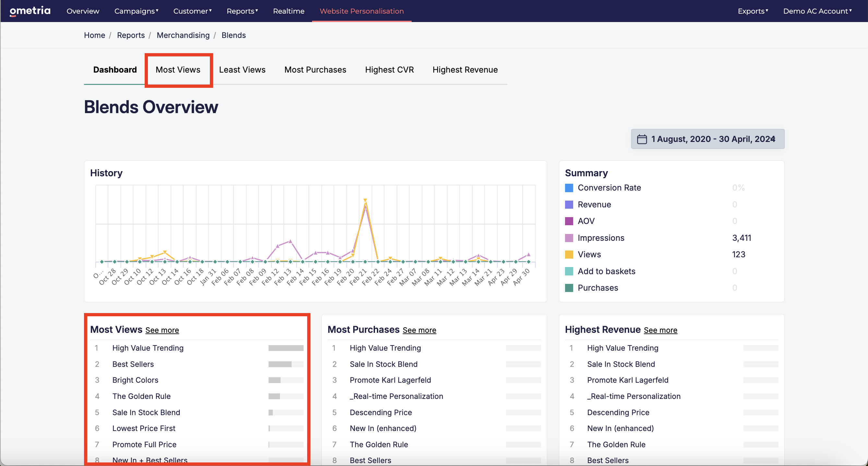Click the Revenue legend color square

(569, 204)
